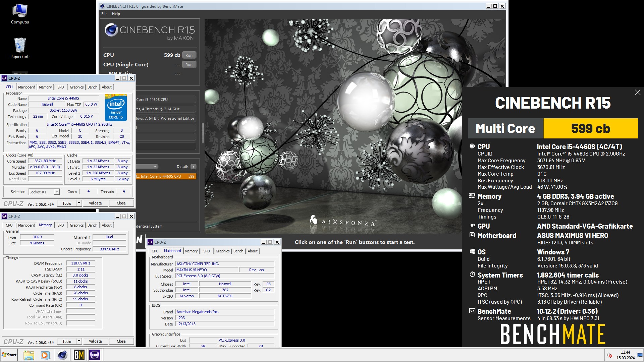644x362 pixels.
Task: Click the Cinebench logo icon
Action: pyautogui.click(x=111, y=30)
